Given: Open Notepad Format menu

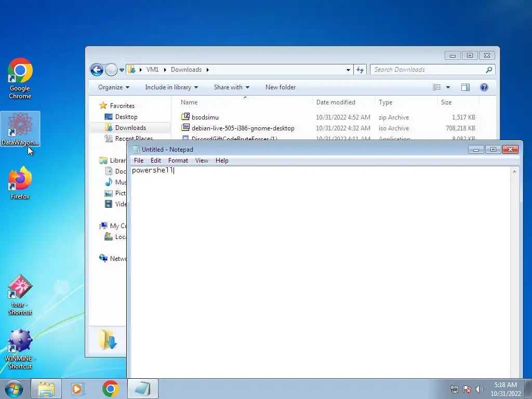Looking at the screenshot, I should 178,161.
